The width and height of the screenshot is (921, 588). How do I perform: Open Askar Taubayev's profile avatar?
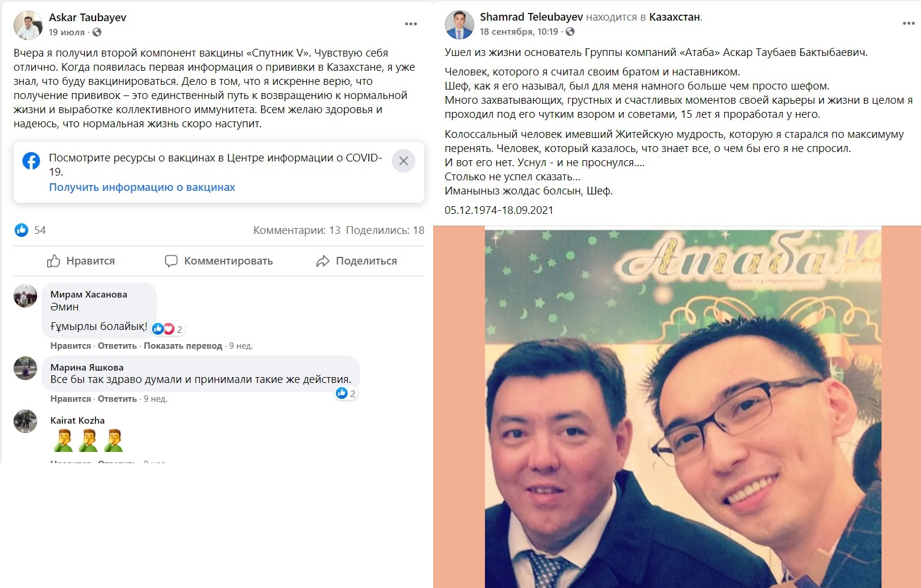click(x=28, y=25)
